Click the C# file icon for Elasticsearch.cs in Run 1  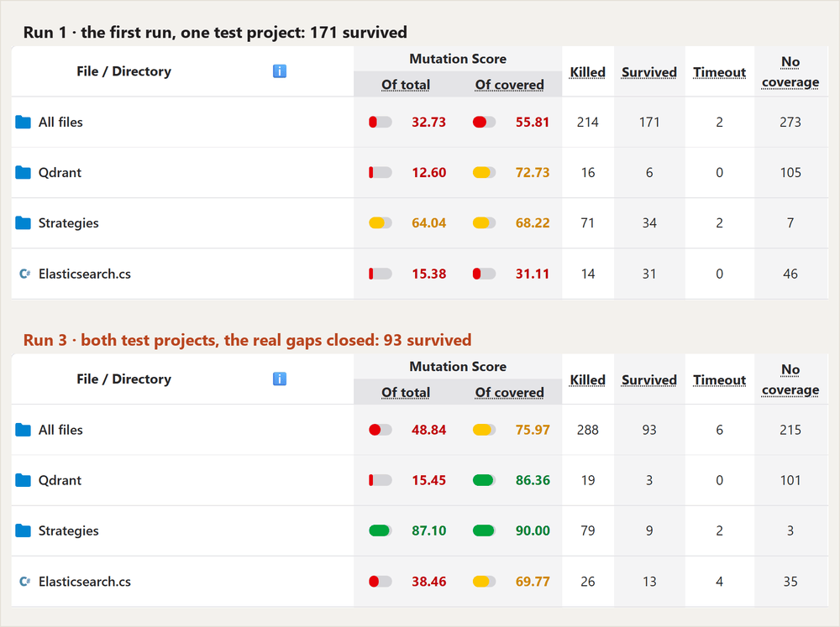24,274
